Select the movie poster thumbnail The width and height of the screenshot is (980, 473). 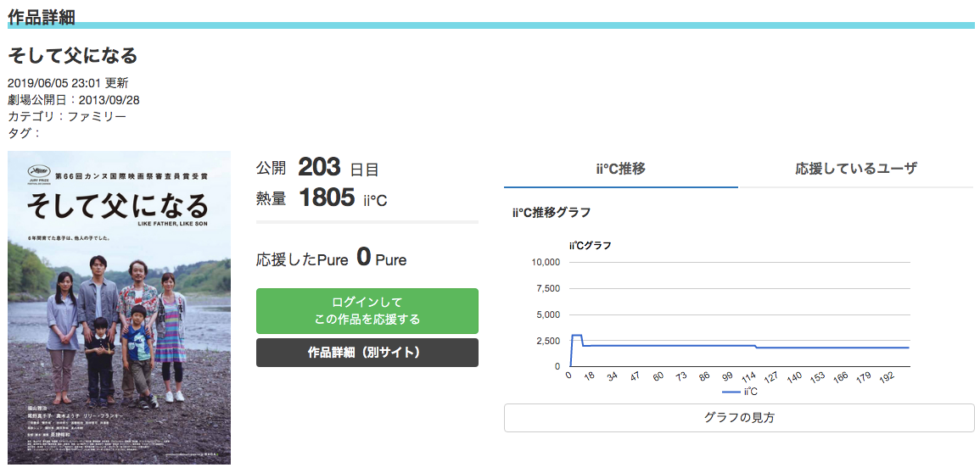point(120,308)
